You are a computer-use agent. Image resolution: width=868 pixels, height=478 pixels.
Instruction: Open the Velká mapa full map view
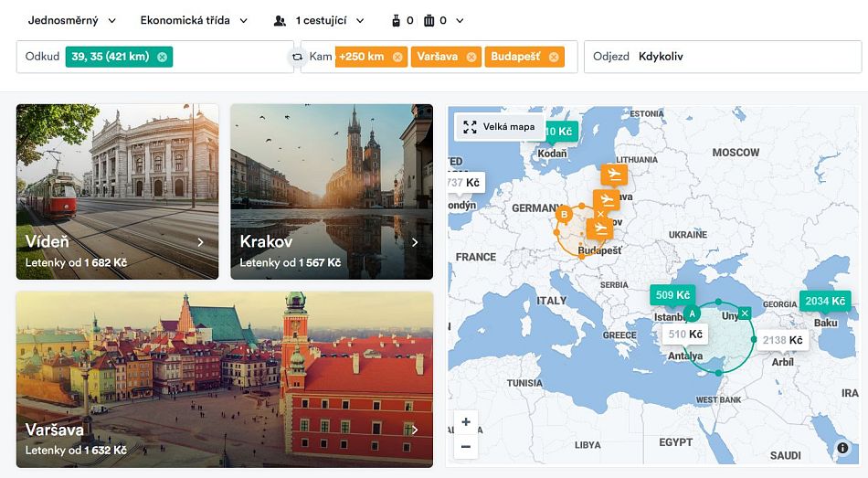click(499, 127)
